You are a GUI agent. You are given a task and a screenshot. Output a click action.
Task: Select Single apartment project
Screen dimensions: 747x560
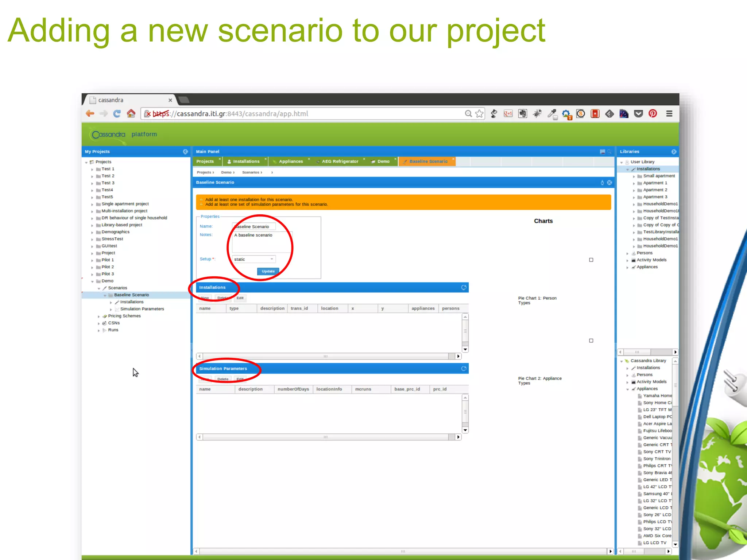point(125,204)
